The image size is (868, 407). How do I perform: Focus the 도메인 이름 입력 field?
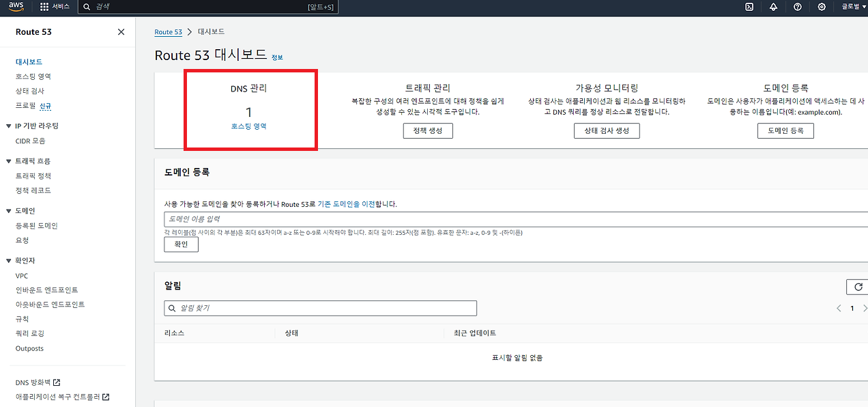(x=516, y=219)
